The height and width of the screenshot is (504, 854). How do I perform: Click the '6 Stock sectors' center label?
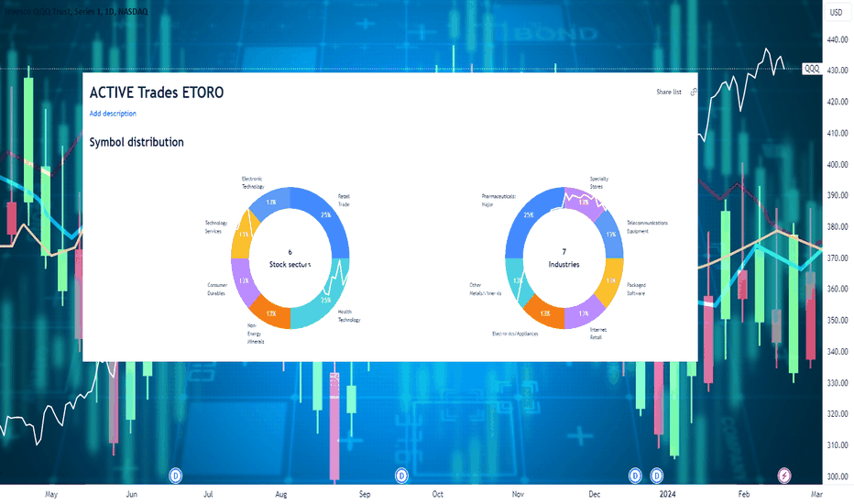click(x=290, y=258)
